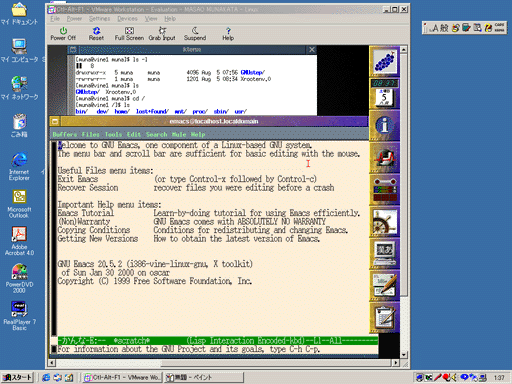Close the kterm window
Image resolution: width=512 pixels, height=384 pixels.
[x=312, y=50]
